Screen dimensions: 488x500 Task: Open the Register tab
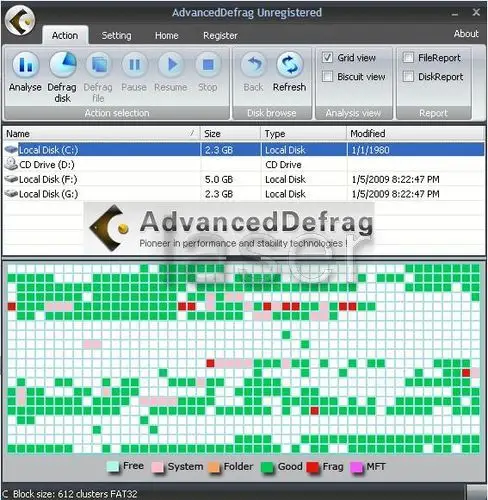pos(220,35)
